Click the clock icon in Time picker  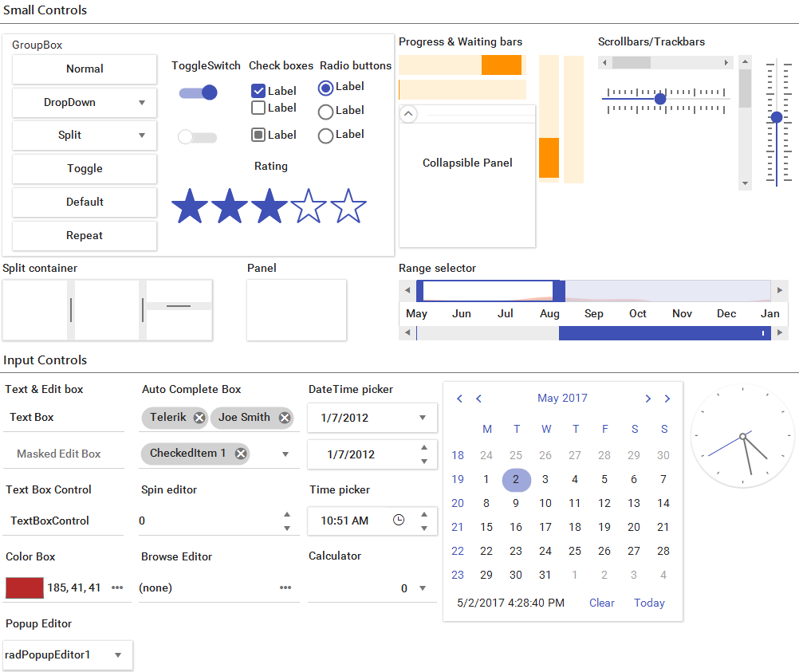399,520
